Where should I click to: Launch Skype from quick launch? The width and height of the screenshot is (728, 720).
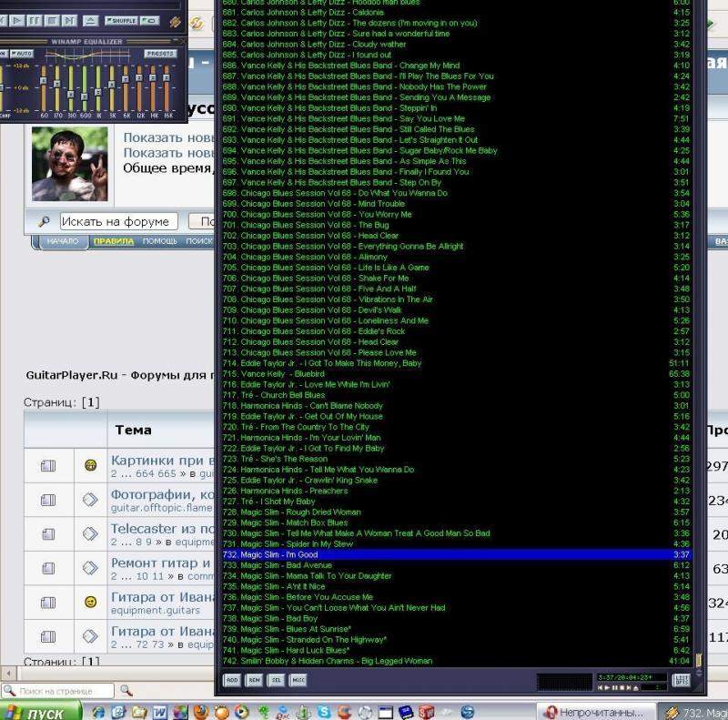(x=324, y=712)
